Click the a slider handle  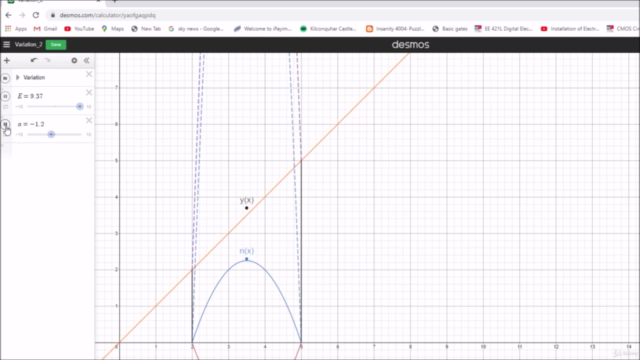51,134
